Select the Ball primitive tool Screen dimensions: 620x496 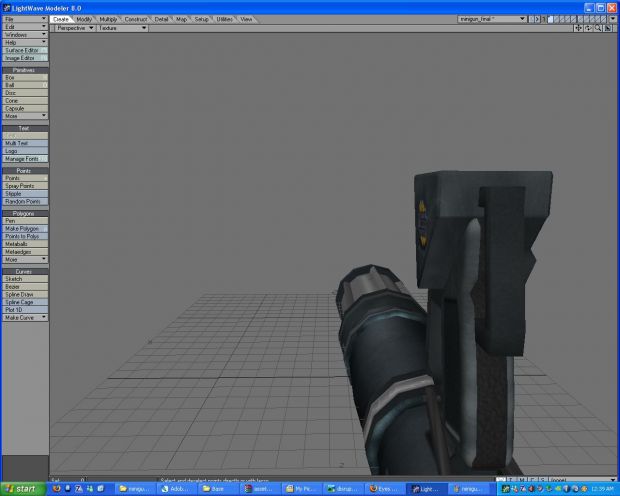click(25, 85)
